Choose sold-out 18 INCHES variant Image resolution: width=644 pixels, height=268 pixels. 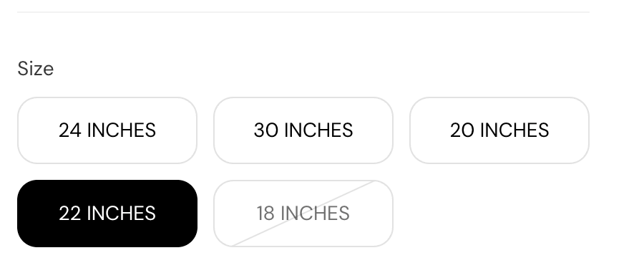303,214
